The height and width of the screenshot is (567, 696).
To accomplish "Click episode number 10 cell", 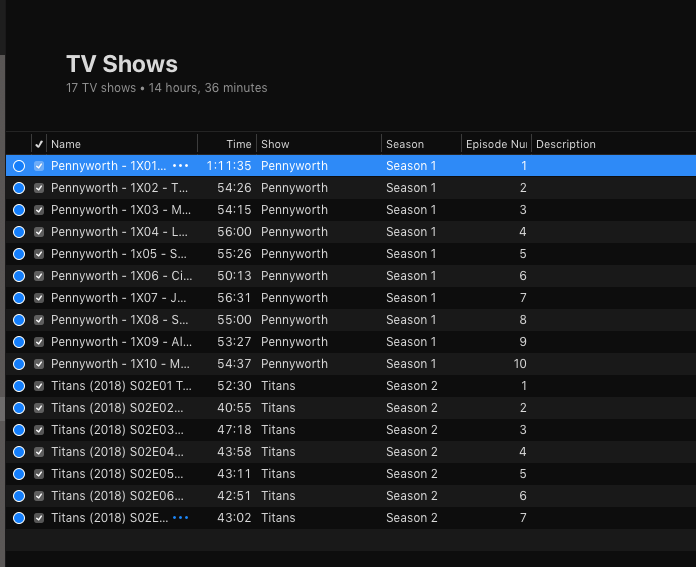I will pyautogui.click(x=520, y=364).
